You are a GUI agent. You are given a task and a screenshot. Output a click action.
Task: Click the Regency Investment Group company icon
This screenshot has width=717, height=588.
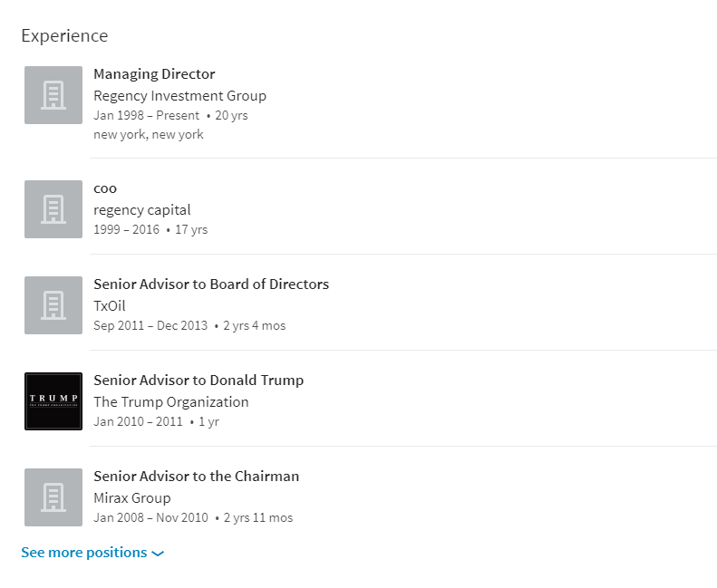click(53, 95)
